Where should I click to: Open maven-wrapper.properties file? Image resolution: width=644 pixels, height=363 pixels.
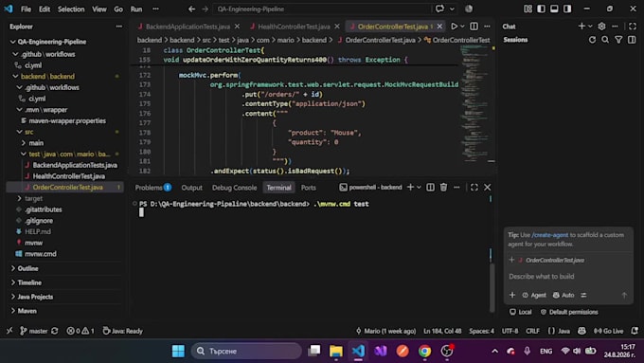coord(67,121)
